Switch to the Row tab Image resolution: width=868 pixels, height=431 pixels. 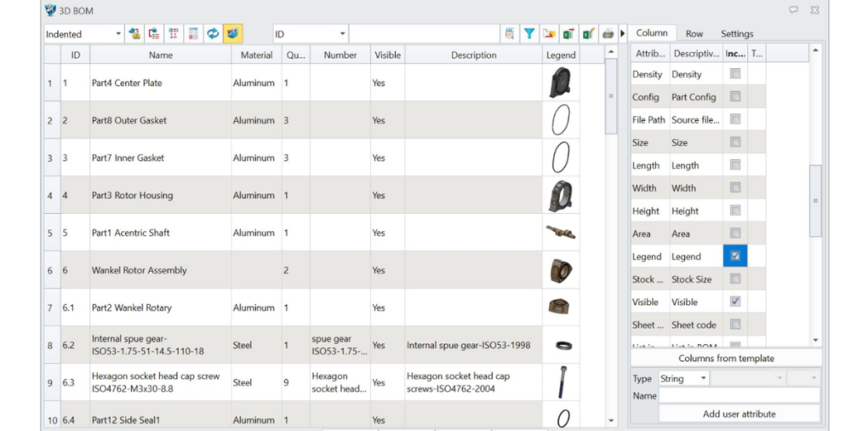[x=694, y=34]
